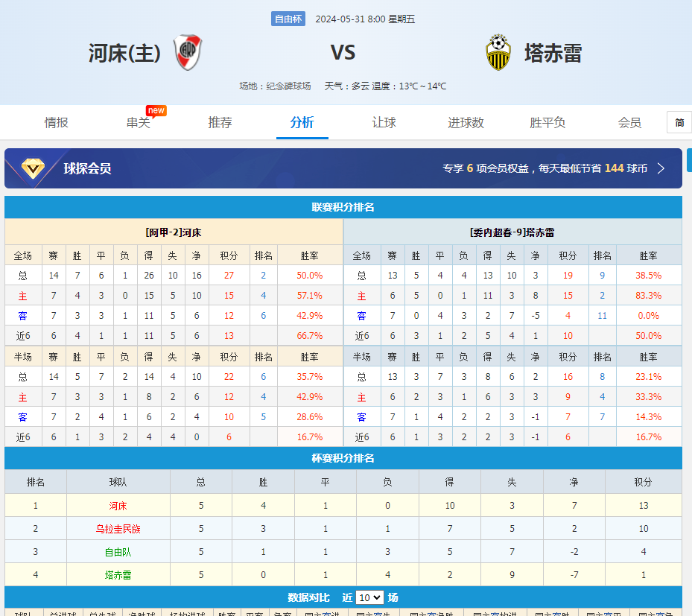Switch to the 推荐 tab
Screen dimensions: 692x616
pos(220,122)
